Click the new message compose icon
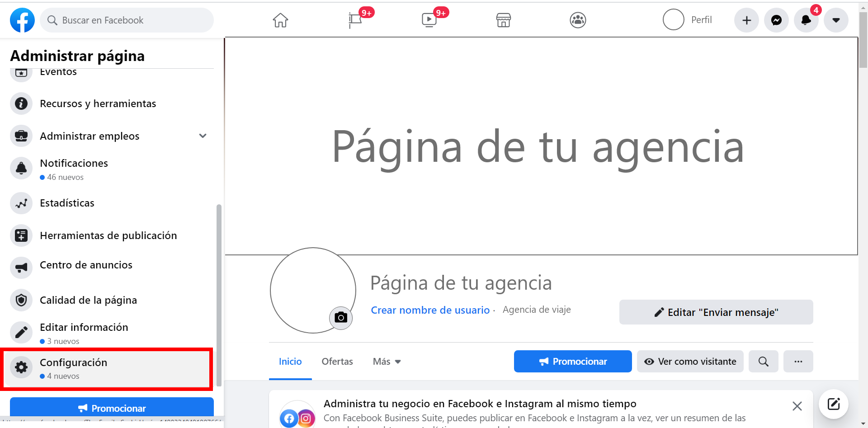The height and width of the screenshot is (428, 868). pos(833,404)
